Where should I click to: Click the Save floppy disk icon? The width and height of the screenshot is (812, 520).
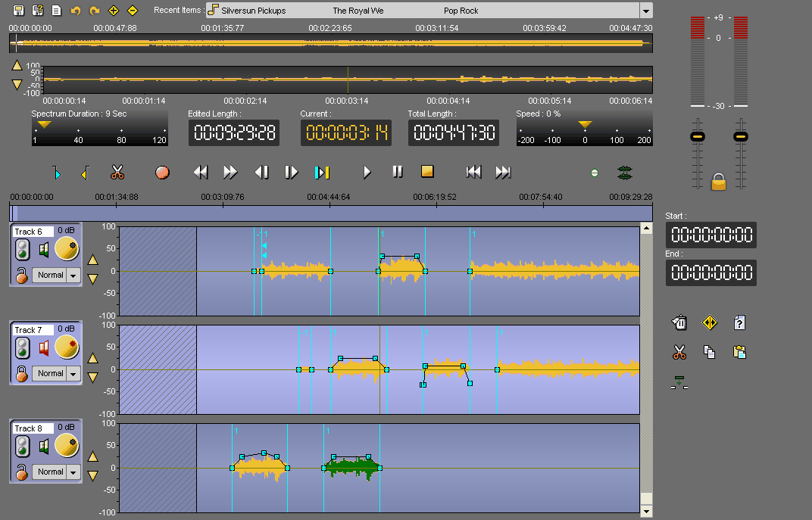point(18,11)
